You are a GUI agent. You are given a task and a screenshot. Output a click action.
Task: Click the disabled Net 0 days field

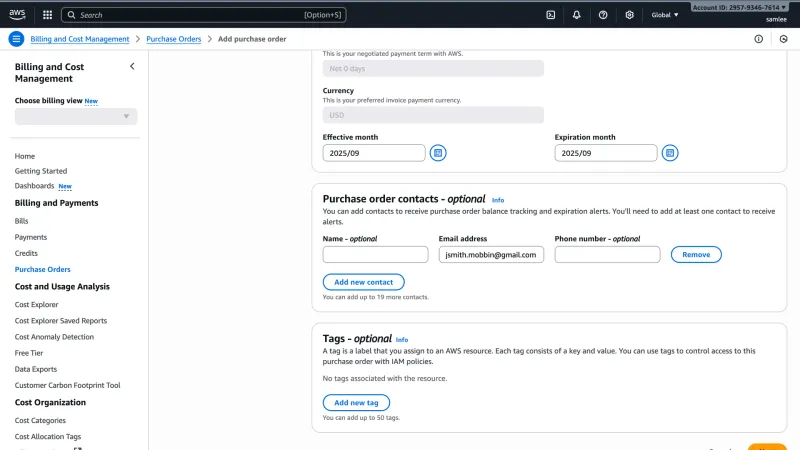pyautogui.click(x=433, y=68)
